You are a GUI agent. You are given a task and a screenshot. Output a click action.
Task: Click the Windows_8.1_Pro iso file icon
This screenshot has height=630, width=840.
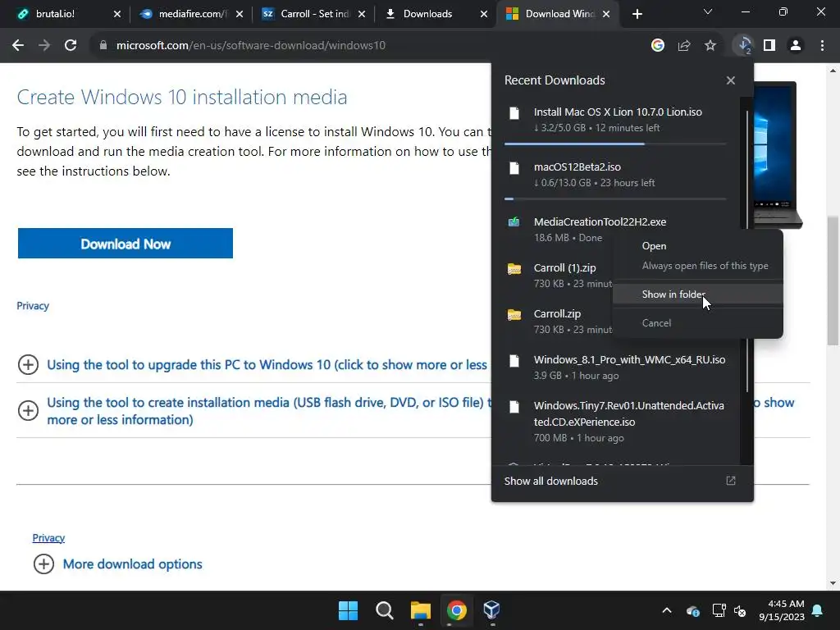(x=514, y=361)
